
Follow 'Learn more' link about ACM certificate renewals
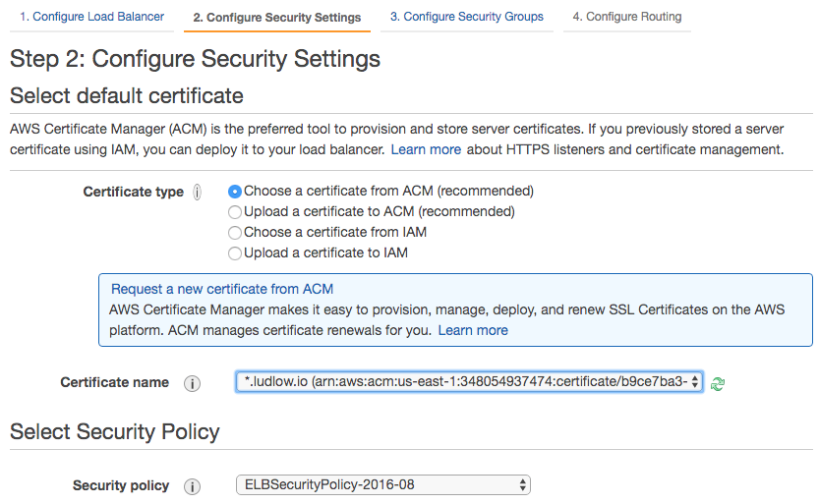(473, 330)
